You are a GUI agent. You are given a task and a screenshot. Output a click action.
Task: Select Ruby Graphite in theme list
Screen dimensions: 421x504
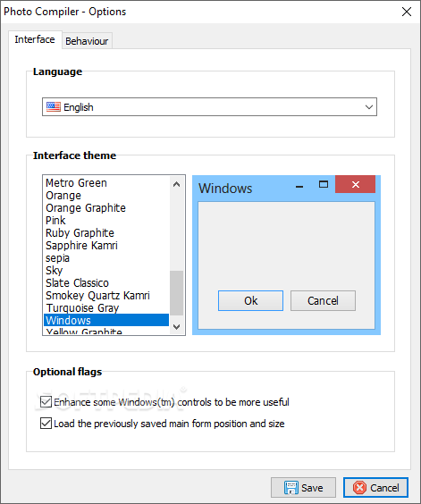coord(106,233)
